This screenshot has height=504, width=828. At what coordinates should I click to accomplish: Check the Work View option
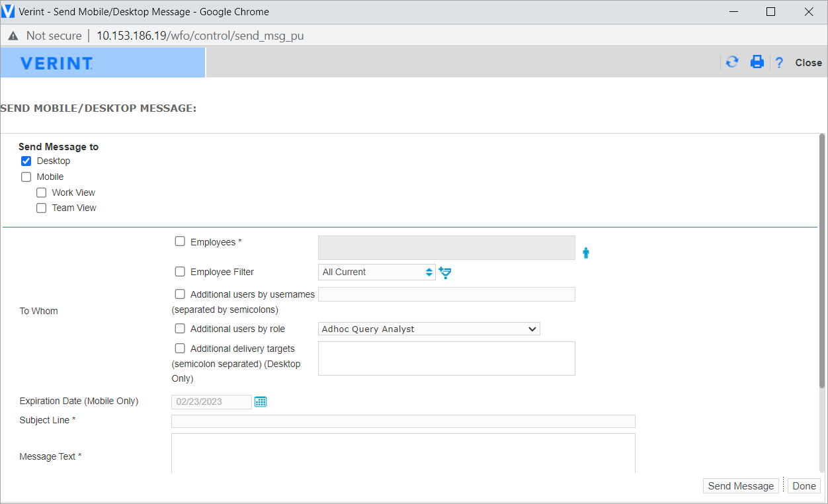42,192
